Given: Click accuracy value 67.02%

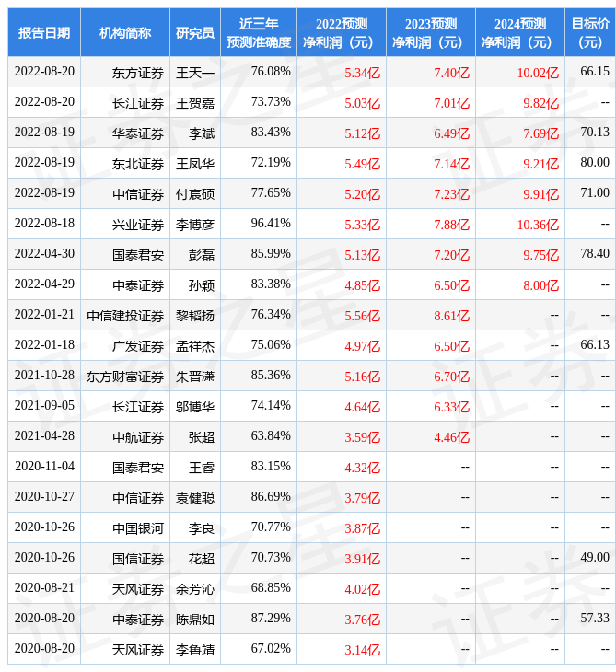Looking at the screenshot, I should 271,649.
